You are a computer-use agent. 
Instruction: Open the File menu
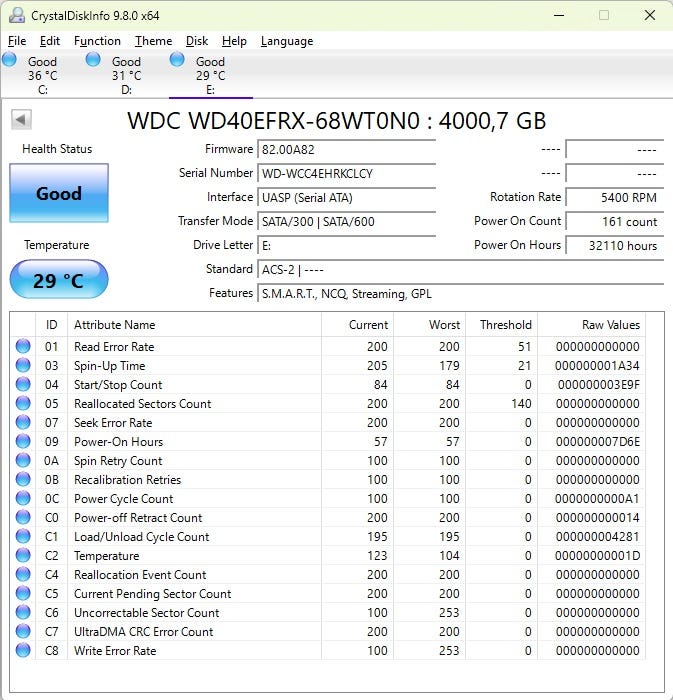tap(17, 41)
